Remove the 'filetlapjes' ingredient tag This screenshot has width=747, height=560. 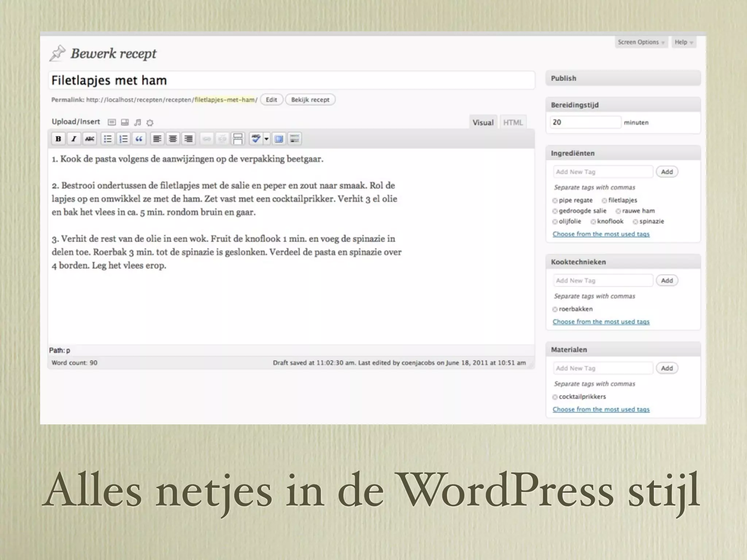tap(604, 201)
